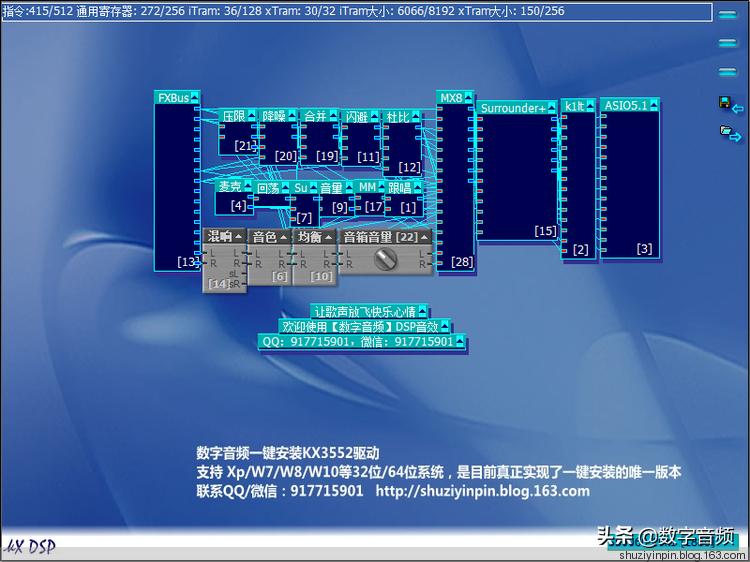
Task: Select the ASIO5.1 module title text
Action: (x=626, y=105)
